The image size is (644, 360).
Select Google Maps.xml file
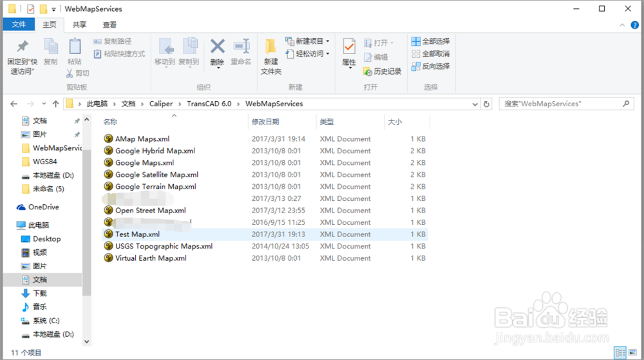[144, 162]
